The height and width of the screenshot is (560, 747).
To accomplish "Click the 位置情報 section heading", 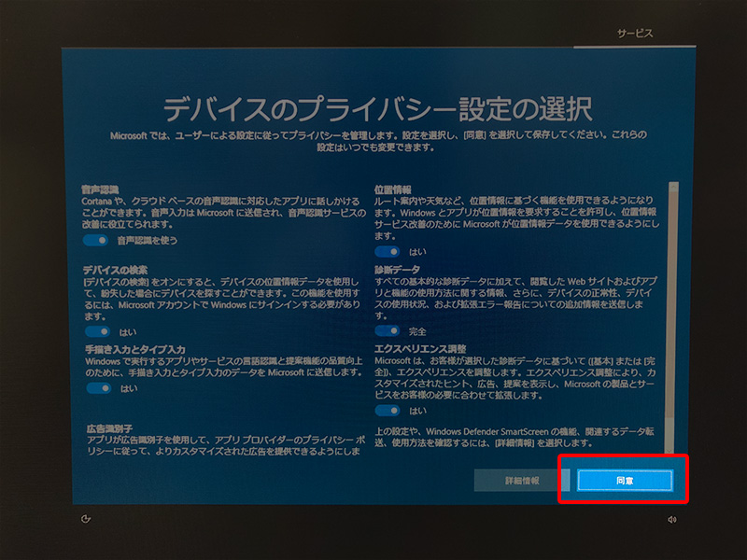I will (x=392, y=189).
